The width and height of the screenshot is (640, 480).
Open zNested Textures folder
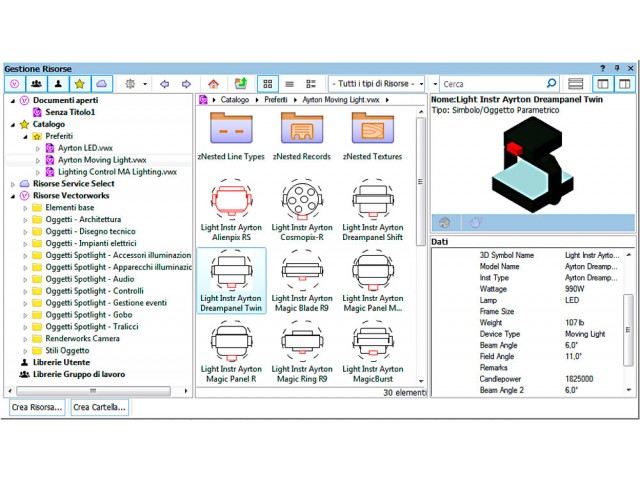[x=372, y=136]
